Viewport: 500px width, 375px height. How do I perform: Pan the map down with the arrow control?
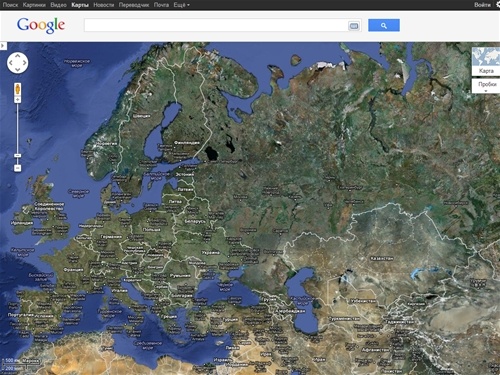click(17, 69)
